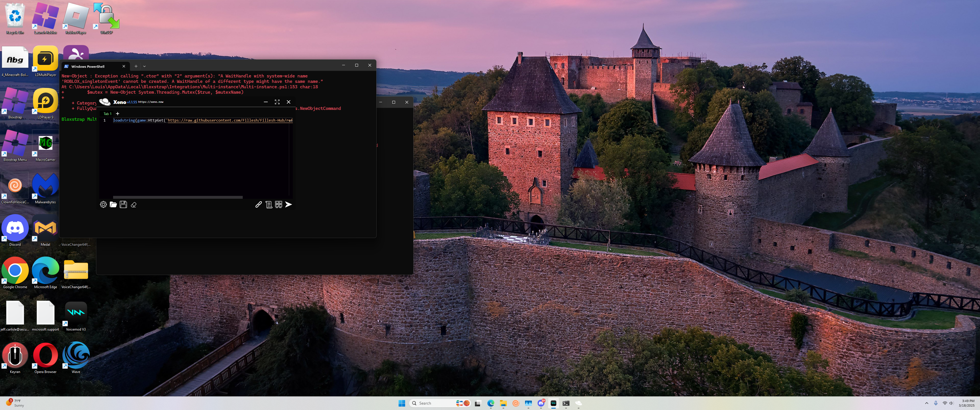Open Microsoft Edge from the taskbar
980x410 pixels.
(x=490, y=403)
